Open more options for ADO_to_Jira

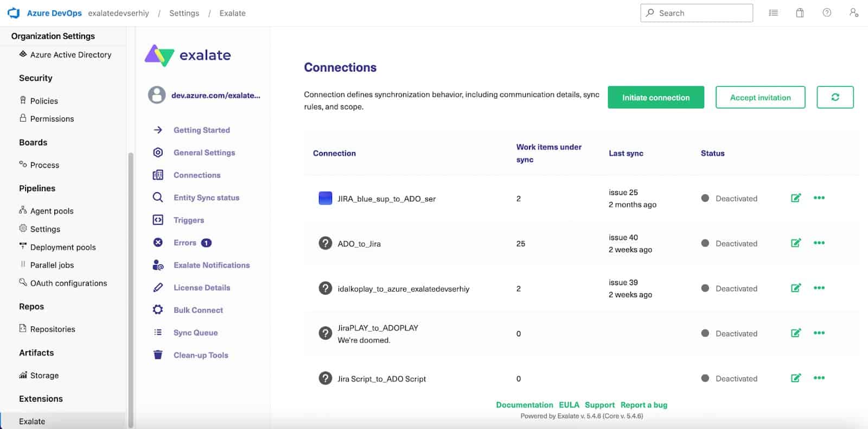point(819,243)
